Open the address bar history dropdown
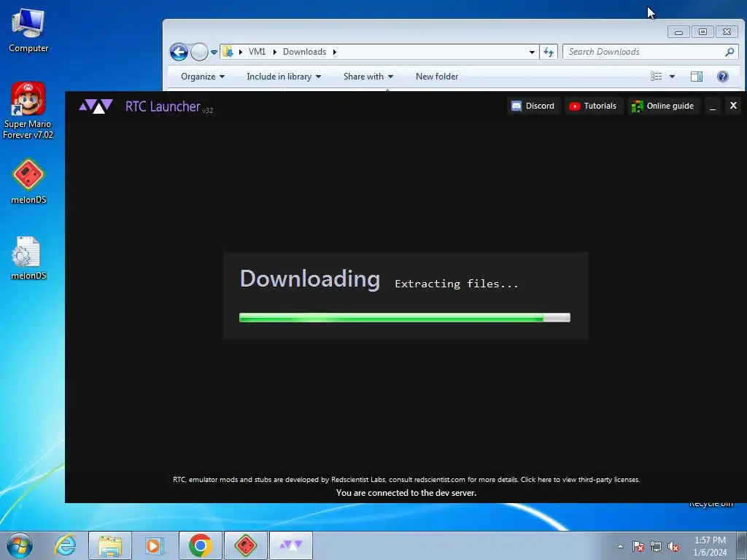Viewport: 747px width, 560px height. [532, 52]
